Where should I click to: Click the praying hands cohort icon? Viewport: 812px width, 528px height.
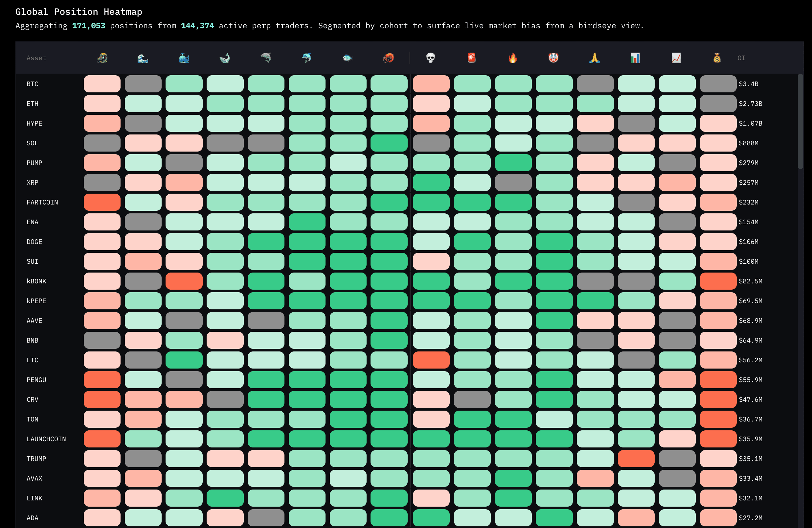coord(595,58)
